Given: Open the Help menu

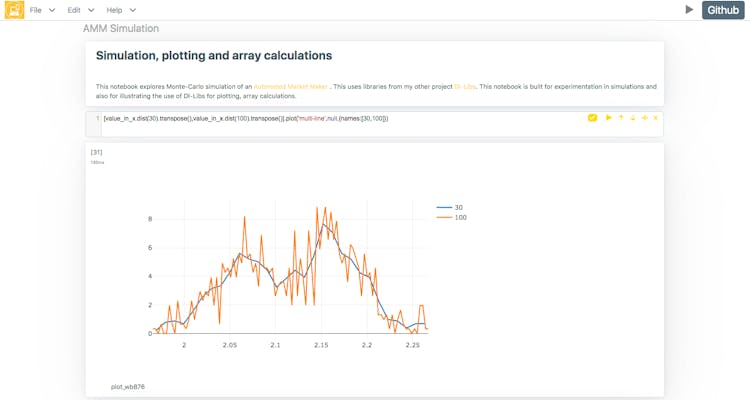Looking at the screenshot, I should pyautogui.click(x=114, y=10).
